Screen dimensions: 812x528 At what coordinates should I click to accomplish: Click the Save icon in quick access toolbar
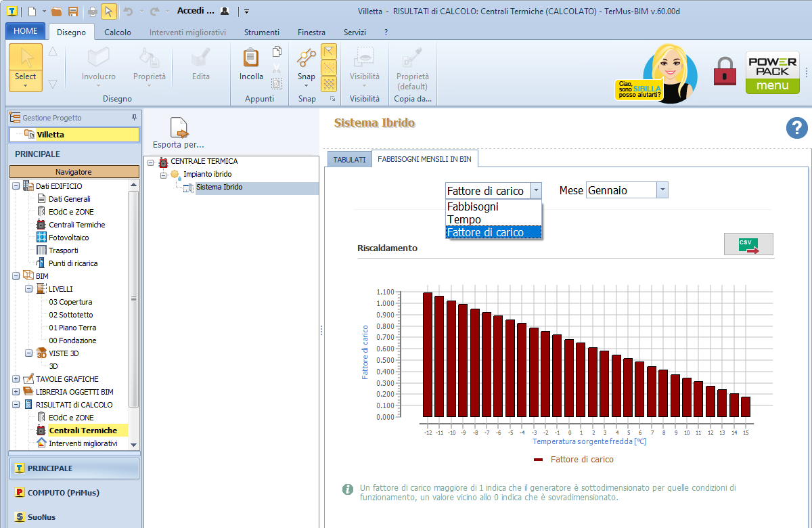tap(73, 12)
